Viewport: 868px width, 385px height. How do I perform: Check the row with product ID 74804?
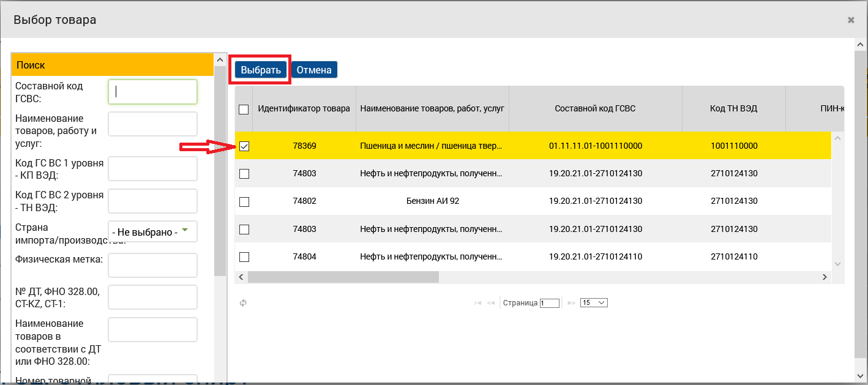pyautogui.click(x=244, y=257)
